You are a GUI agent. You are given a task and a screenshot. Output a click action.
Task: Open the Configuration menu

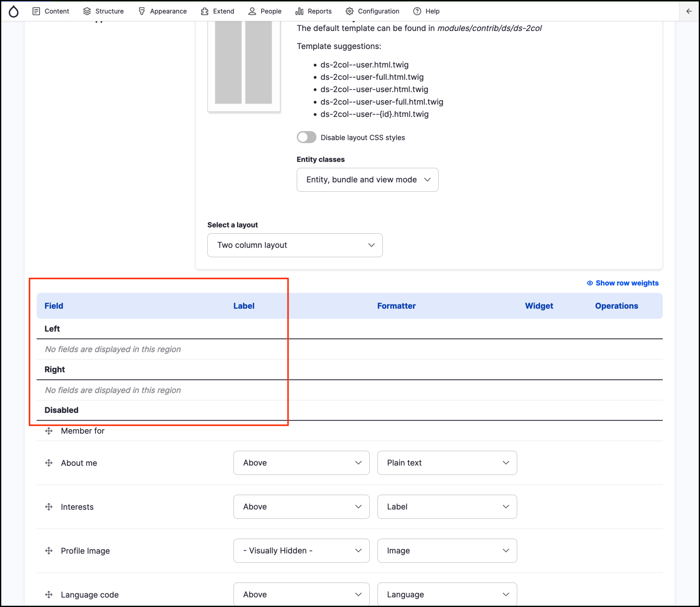(x=372, y=11)
